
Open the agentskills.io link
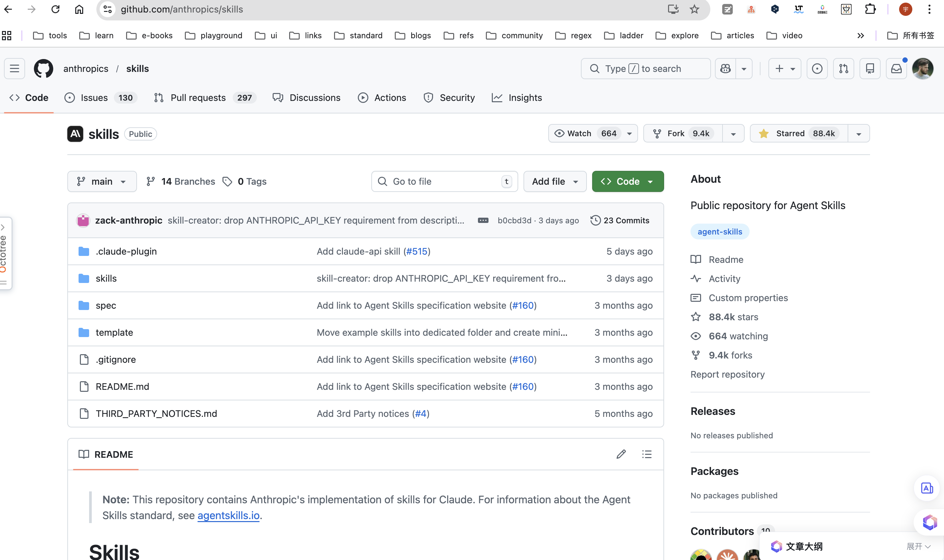pyautogui.click(x=228, y=515)
